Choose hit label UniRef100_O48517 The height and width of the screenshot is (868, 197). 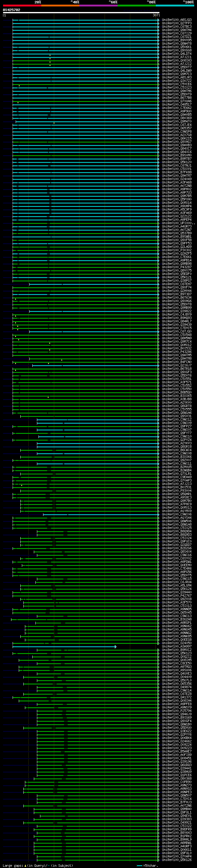point(177,104)
